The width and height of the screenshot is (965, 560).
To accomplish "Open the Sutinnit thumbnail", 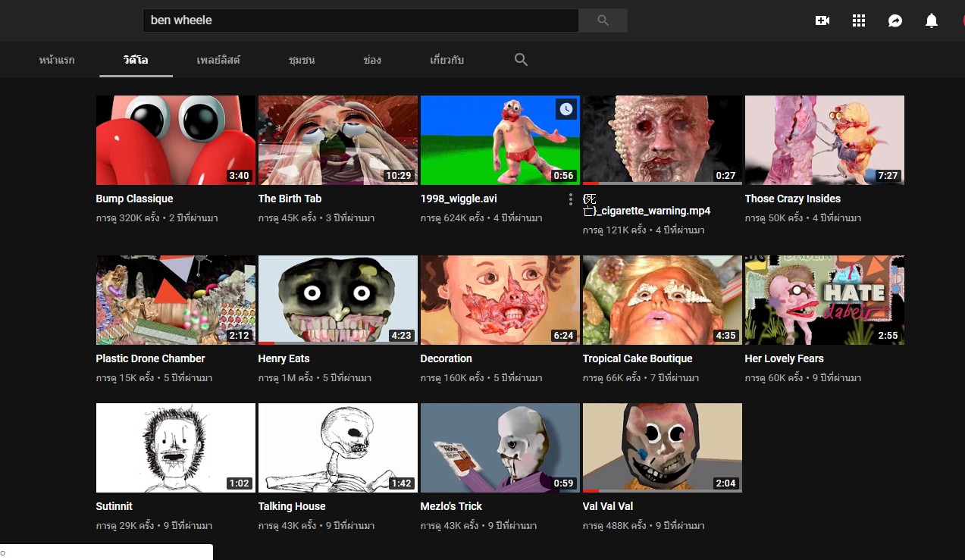I will (176, 448).
